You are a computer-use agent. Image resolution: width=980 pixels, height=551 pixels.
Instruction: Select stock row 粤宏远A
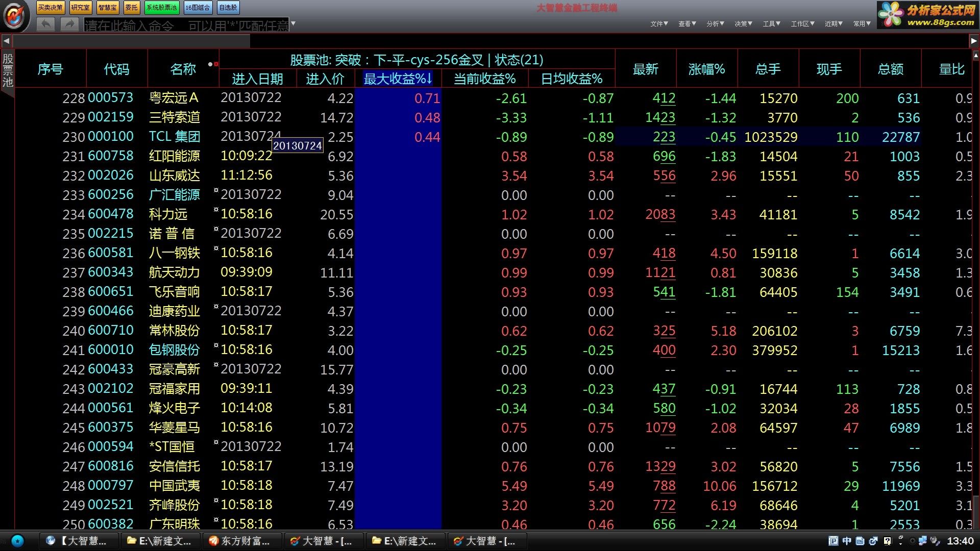(x=493, y=98)
